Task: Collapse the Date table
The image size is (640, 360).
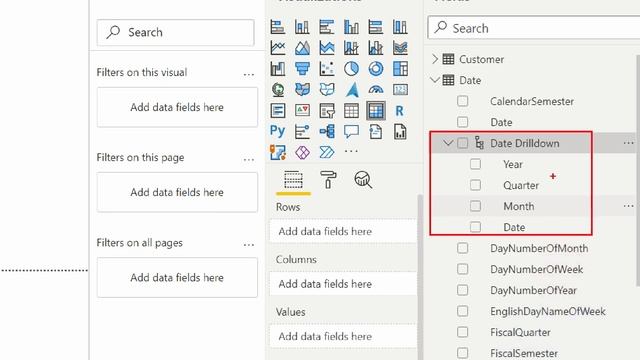Action: click(435, 80)
